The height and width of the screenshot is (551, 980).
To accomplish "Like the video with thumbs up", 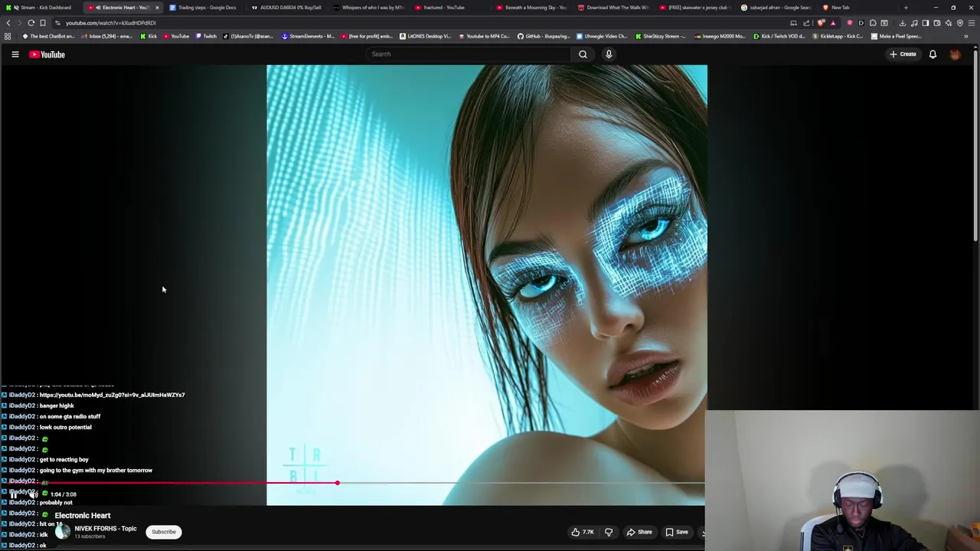I will 583,532.
